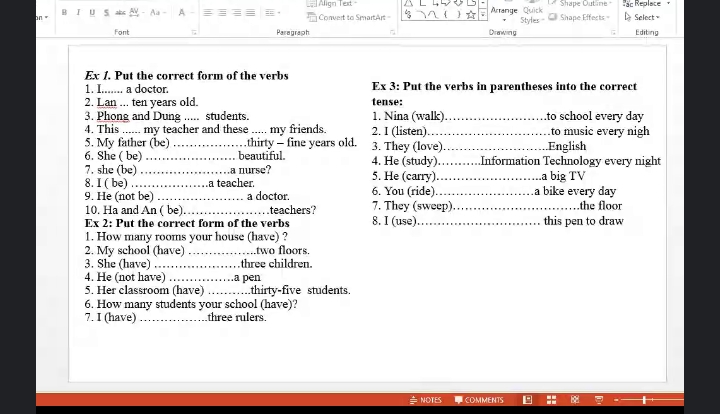Center-align the paragraph text
This screenshot has height=414, width=720.
tap(222, 13)
